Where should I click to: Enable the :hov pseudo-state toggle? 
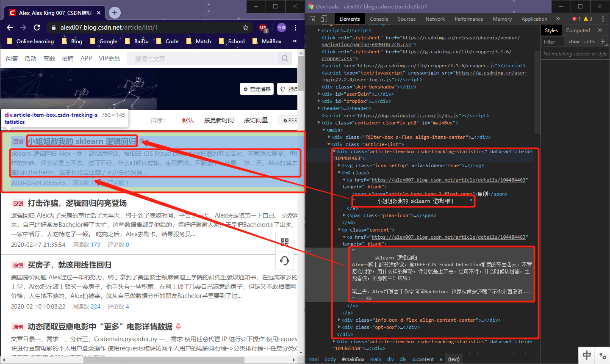pos(574,41)
